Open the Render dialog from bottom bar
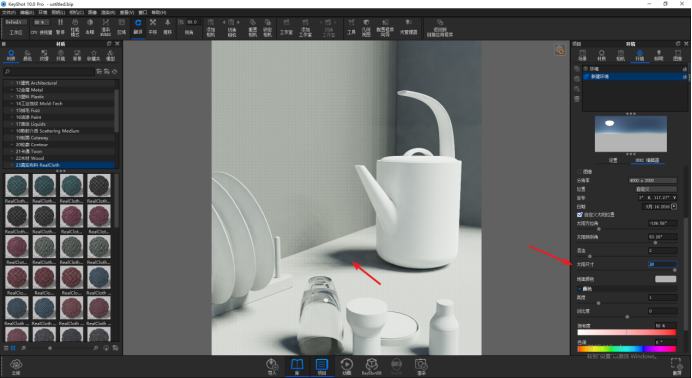Viewport: 692px width, 378px height. (421, 367)
